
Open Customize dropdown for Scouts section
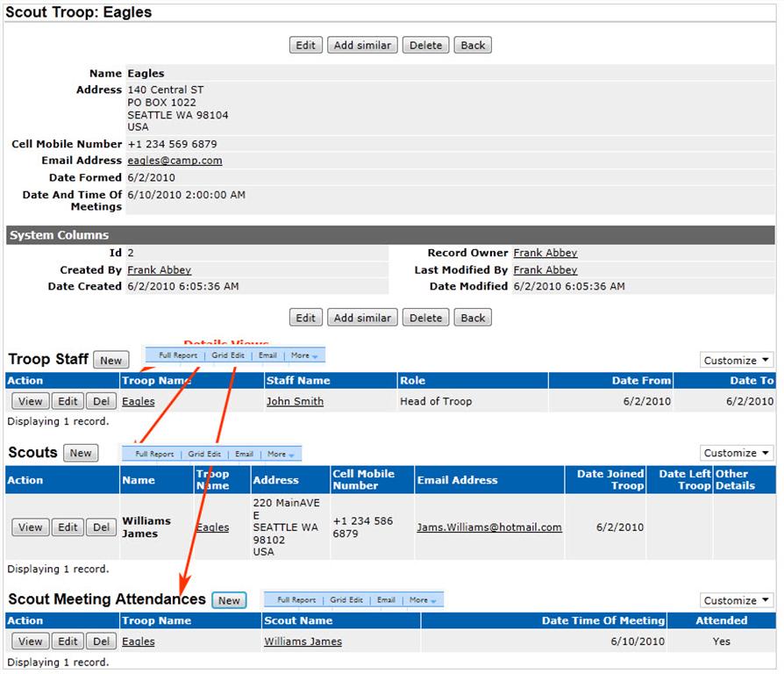(737, 453)
